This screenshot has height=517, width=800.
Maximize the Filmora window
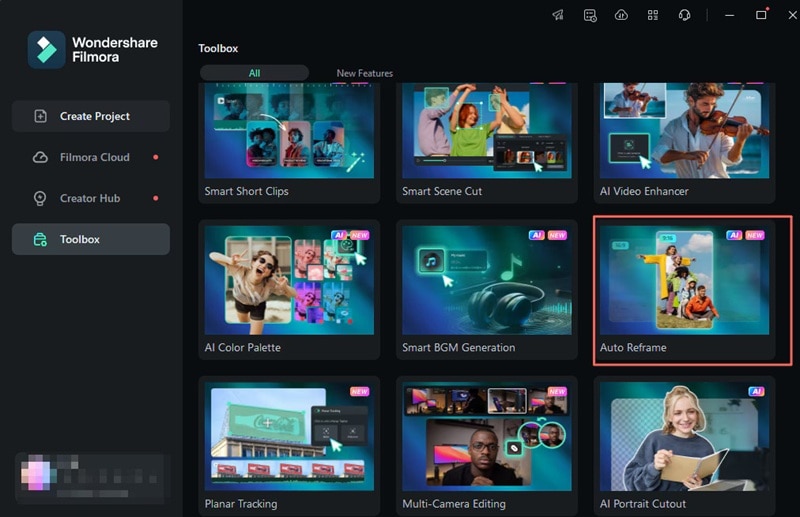(x=761, y=15)
